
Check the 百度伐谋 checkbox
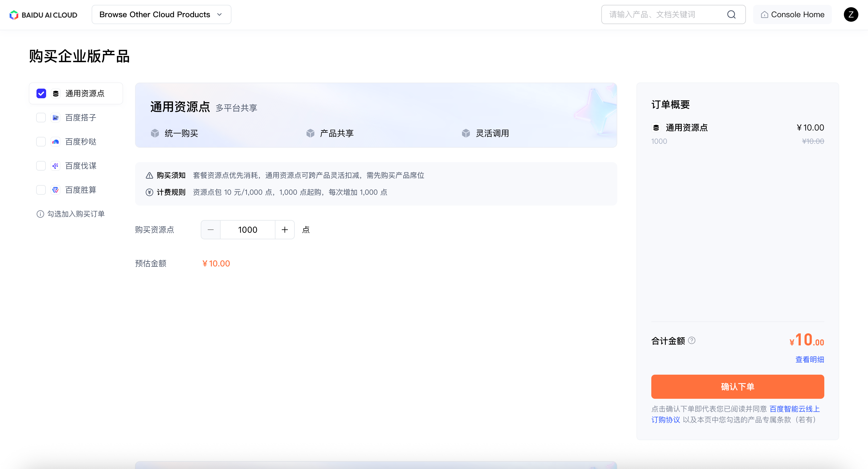pos(41,166)
